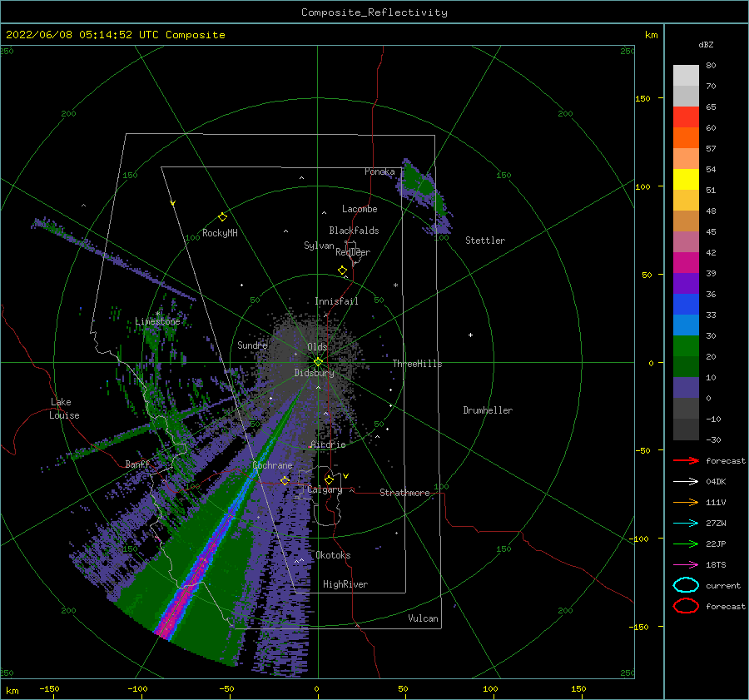Click the Composite_Reflectivity title
The image size is (749, 700).
click(x=374, y=12)
